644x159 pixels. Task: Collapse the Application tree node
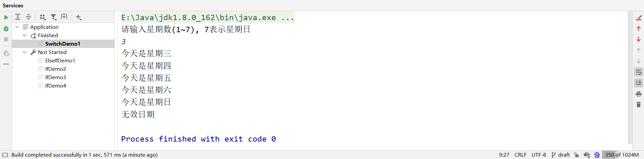(17, 27)
